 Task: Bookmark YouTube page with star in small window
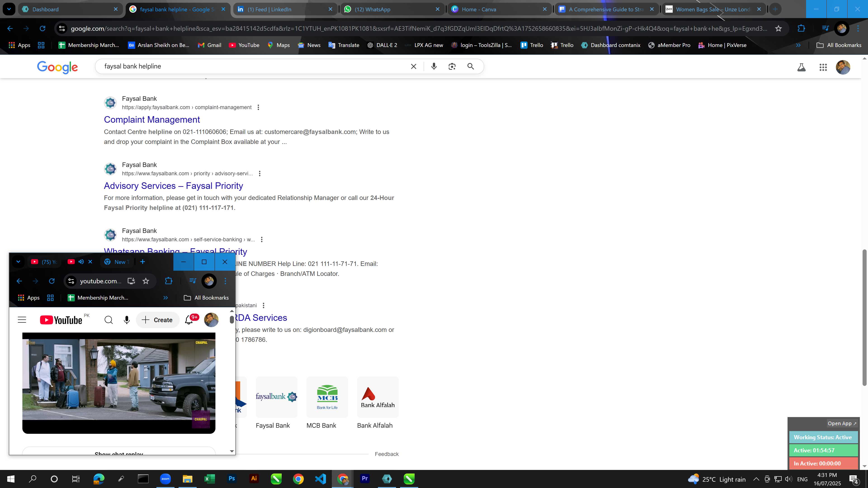click(x=146, y=281)
